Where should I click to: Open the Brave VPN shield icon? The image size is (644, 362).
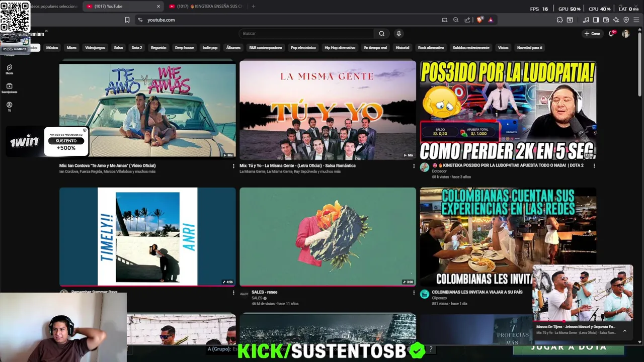click(x=626, y=20)
